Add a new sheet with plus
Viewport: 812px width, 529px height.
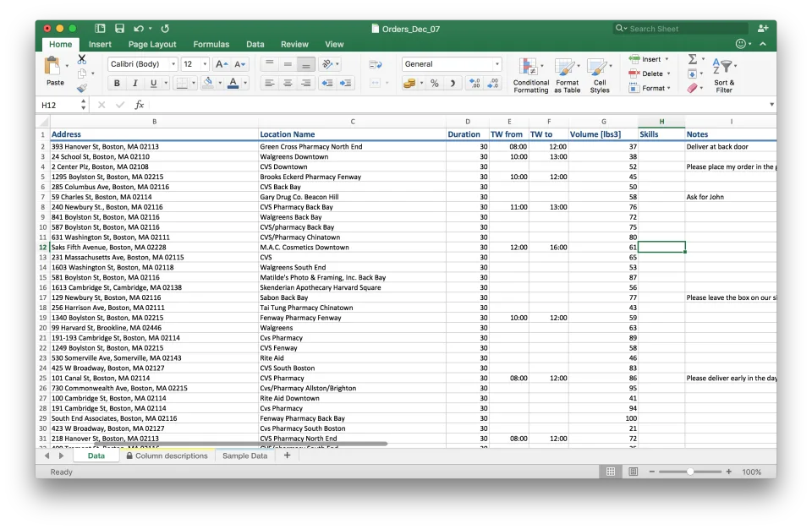point(288,455)
